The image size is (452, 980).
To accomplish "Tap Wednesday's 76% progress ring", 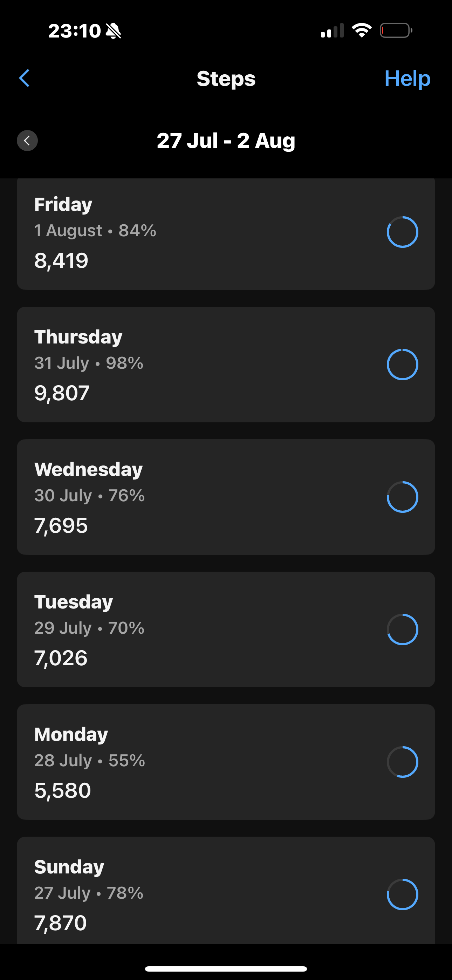I will 403,497.
